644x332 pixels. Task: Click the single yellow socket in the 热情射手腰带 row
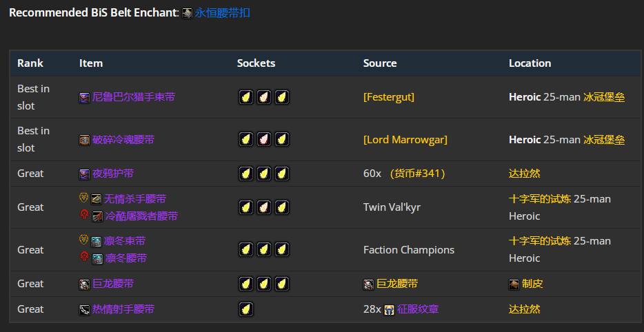[245, 309]
